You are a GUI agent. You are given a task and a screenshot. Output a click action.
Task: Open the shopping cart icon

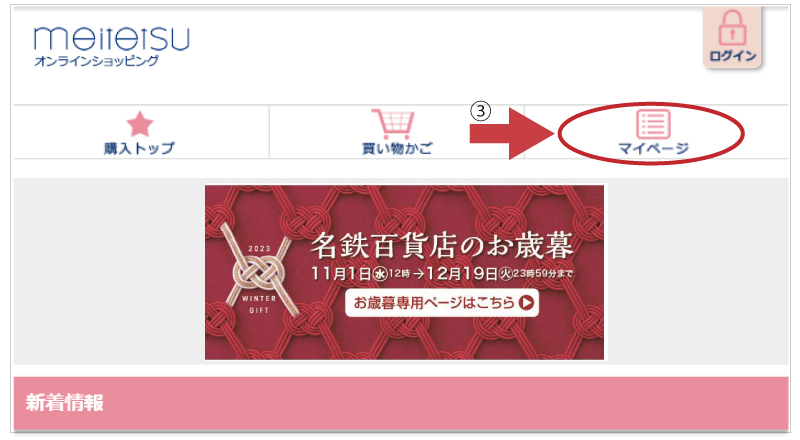[393, 124]
